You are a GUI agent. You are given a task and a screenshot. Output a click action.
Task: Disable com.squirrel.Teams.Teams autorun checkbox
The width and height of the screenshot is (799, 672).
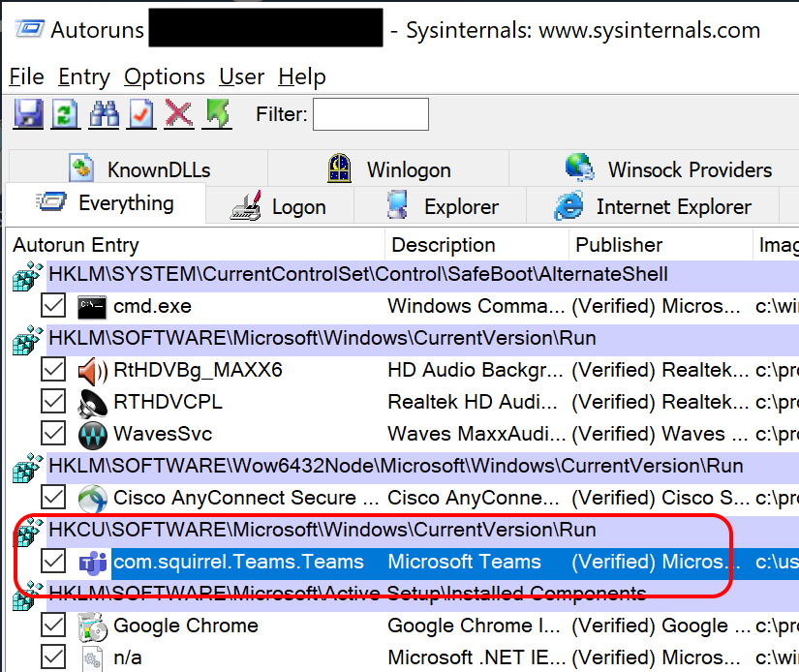(53, 562)
